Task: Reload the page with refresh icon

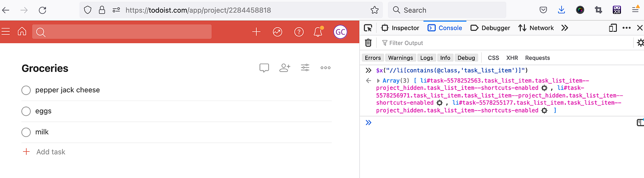Action: click(x=42, y=10)
